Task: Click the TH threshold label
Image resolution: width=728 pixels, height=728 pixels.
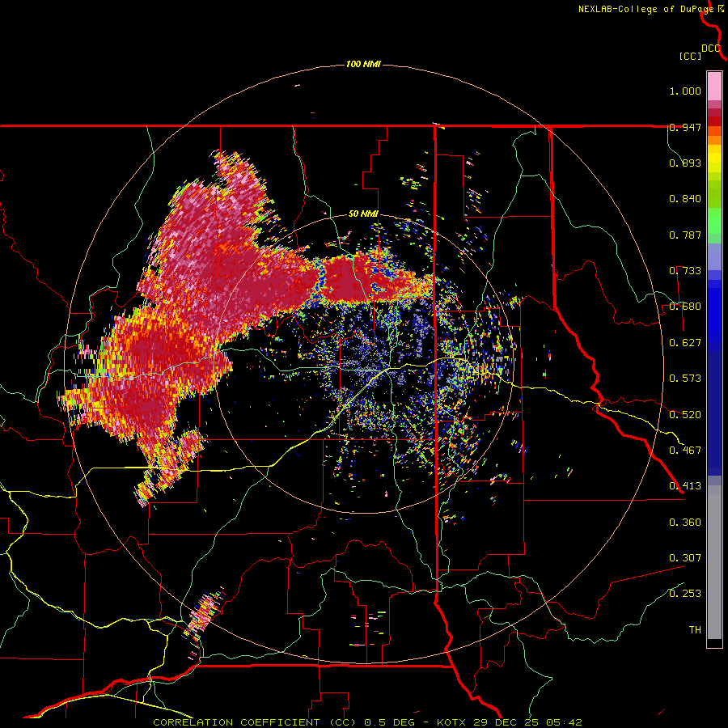Action: tap(695, 630)
